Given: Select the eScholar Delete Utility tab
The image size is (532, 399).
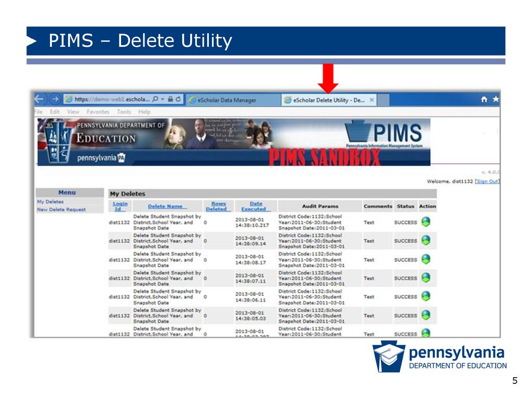Looking at the screenshot, I should 328,100.
